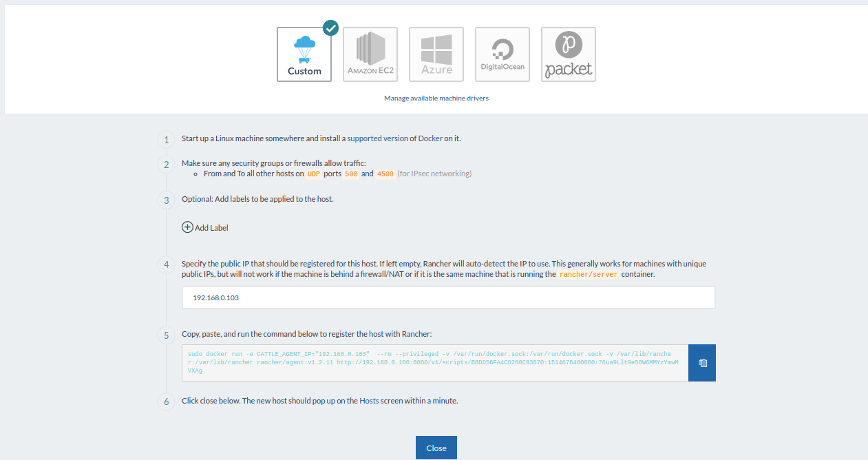Click the Close button
This screenshot has height=460, width=868.
tap(436, 448)
